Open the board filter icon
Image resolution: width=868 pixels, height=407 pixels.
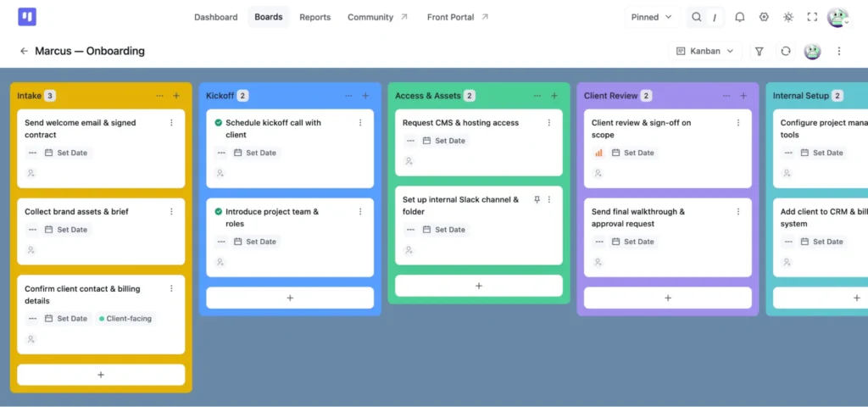[759, 51]
